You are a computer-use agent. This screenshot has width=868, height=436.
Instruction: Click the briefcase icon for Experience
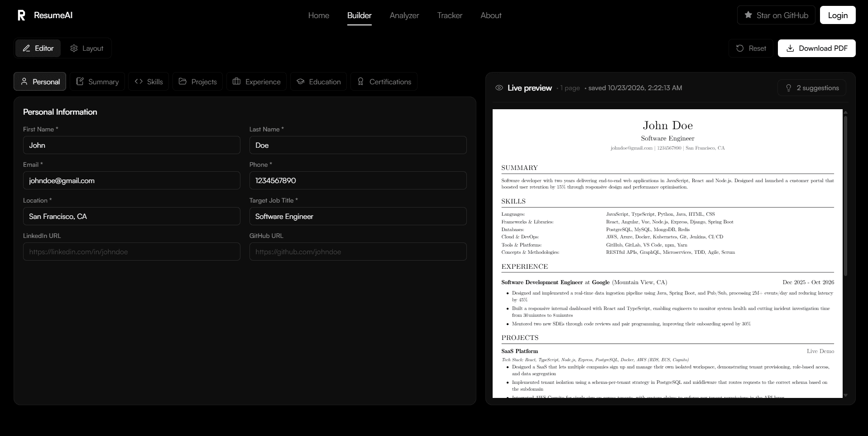236,82
